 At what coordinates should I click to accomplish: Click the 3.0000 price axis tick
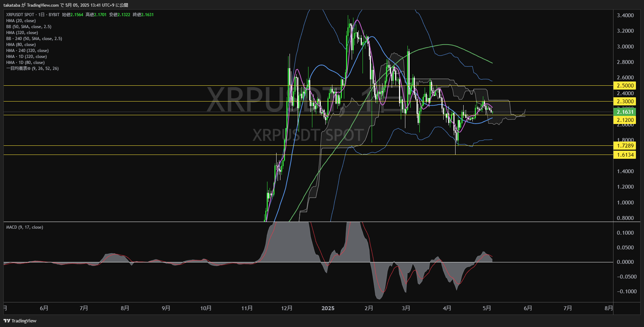coord(625,47)
